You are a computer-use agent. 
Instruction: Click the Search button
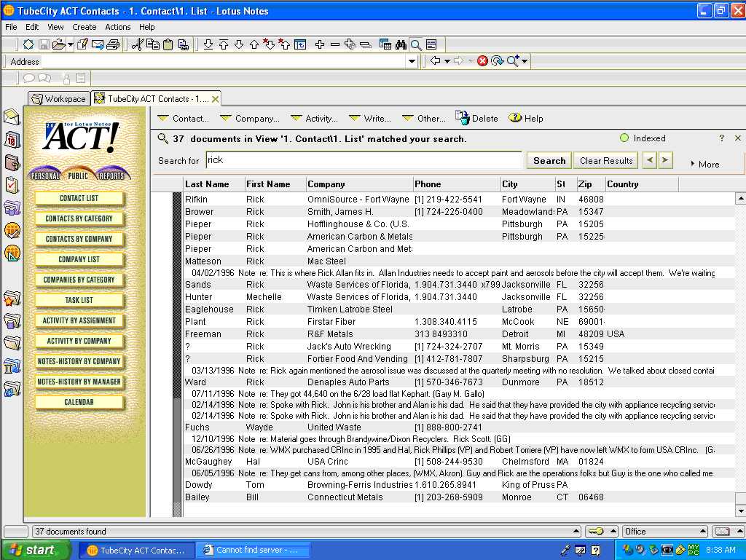tap(549, 161)
